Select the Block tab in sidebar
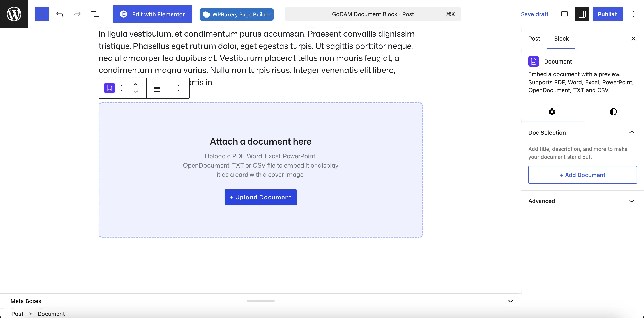Viewport: 644px width, 318px height. 561,39
